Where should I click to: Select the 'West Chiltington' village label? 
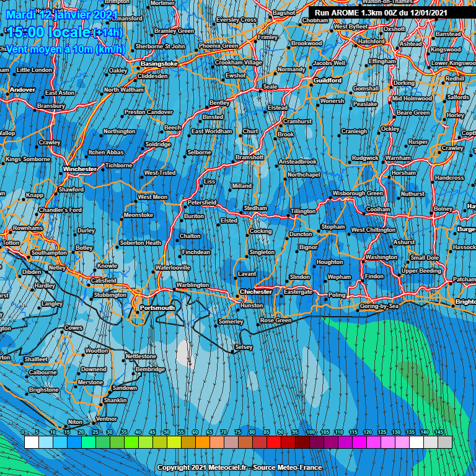(x=373, y=230)
